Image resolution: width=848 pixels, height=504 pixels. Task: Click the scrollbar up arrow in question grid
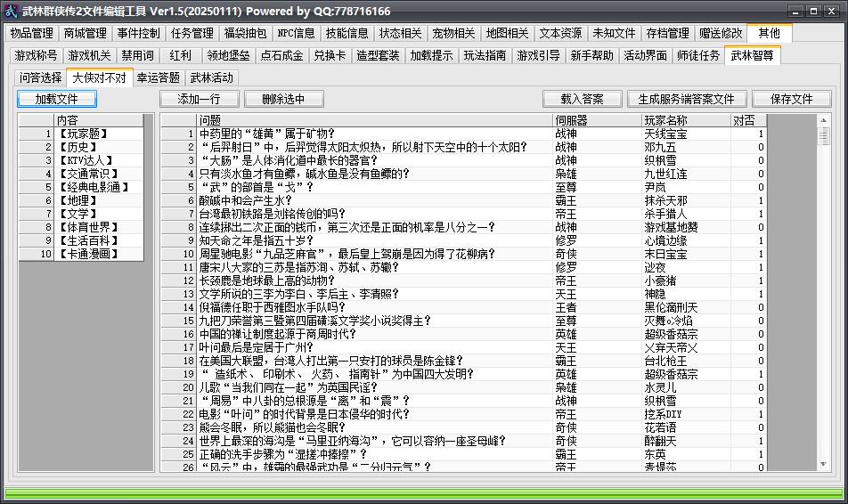click(824, 120)
